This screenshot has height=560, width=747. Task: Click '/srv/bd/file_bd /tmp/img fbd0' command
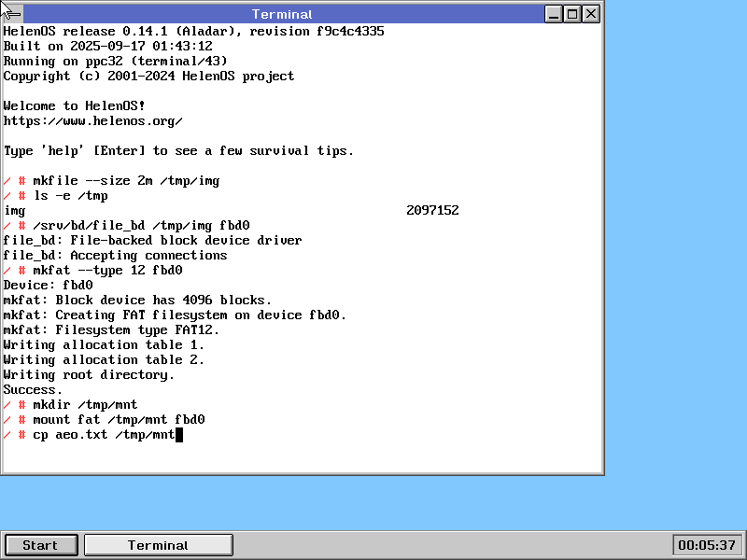pos(141,225)
